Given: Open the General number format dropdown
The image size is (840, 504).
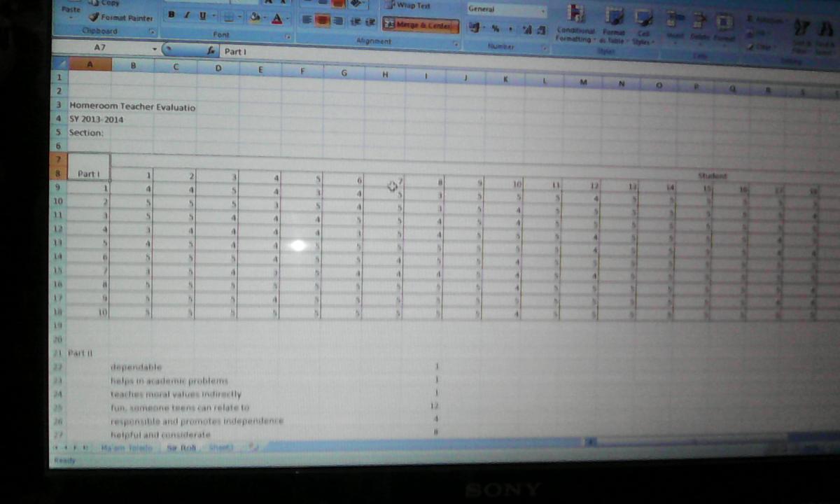Looking at the screenshot, I should 542,10.
